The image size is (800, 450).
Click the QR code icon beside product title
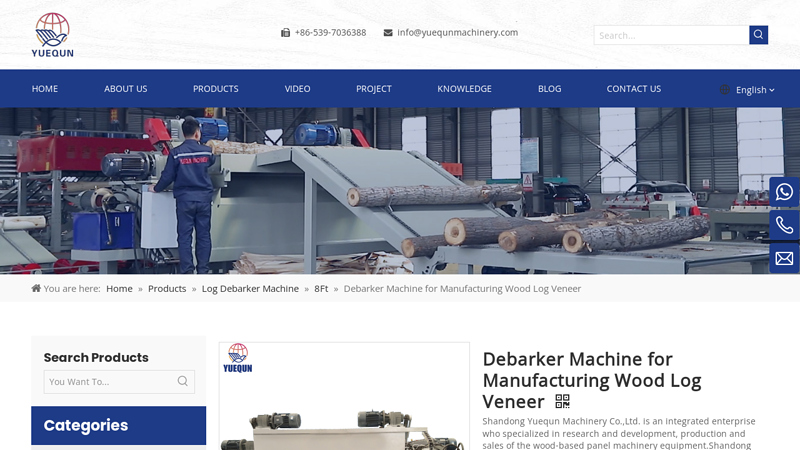(x=562, y=402)
